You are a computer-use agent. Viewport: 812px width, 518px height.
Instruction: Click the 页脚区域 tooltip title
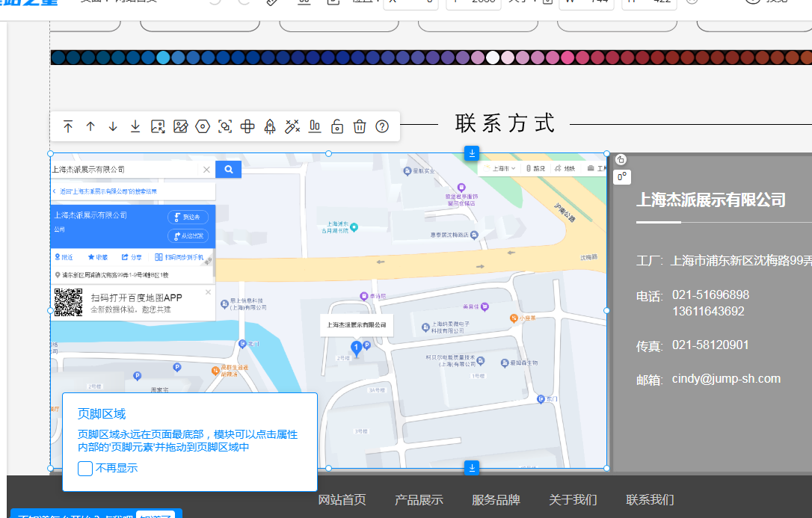[x=102, y=414]
